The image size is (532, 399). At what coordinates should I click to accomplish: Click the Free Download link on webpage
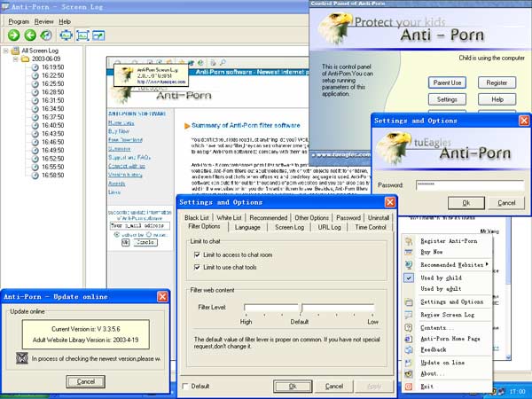pyautogui.click(x=125, y=140)
